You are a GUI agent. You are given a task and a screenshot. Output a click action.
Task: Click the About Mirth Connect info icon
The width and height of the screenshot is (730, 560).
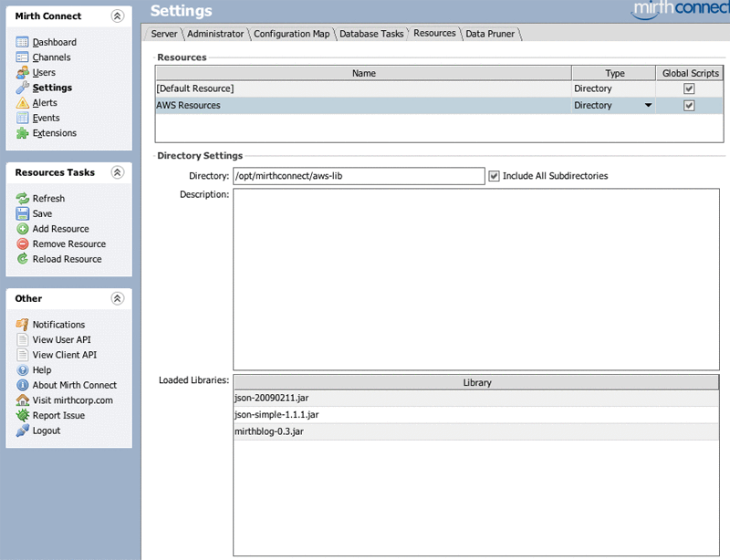pyautogui.click(x=22, y=385)
